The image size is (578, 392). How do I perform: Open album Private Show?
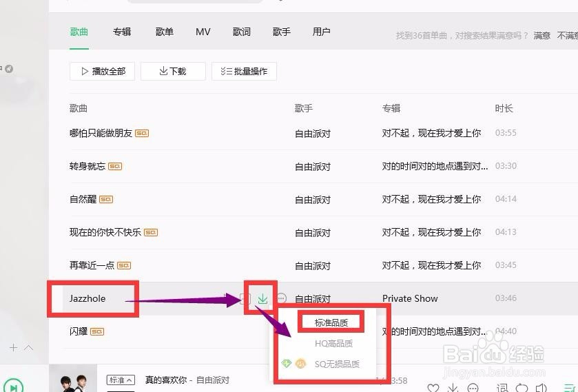pyautogui.click(x=410, y=298)
